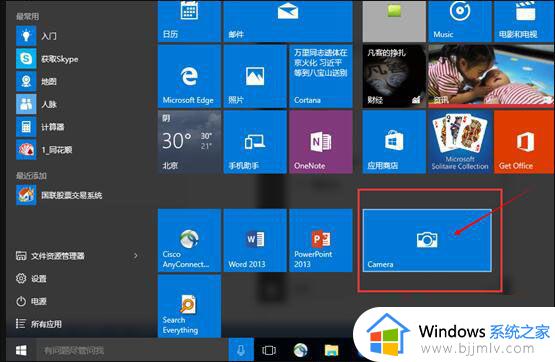Open 获取Skype from most used list

(x=47, y=58)
